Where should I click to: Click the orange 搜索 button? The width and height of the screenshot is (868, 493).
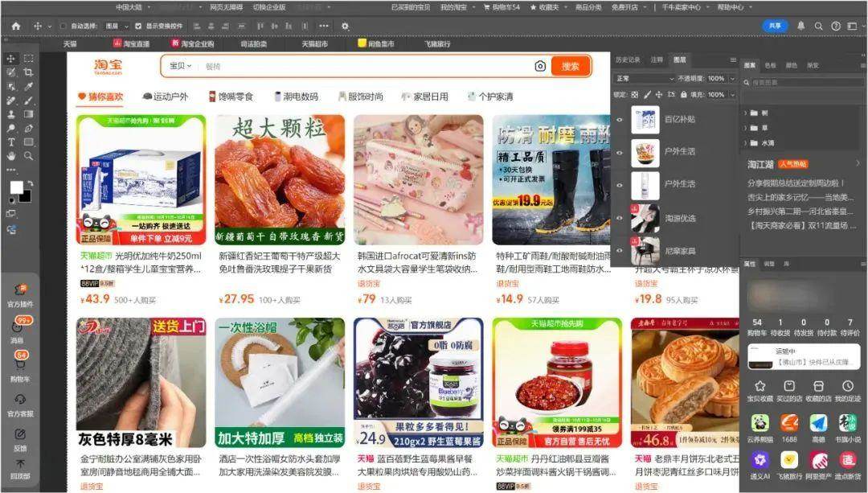[571, 67]
